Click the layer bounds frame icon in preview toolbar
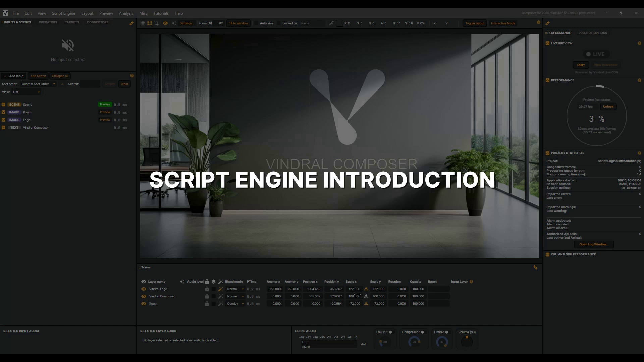This screenshot has height=362, width=644. (150, 23)
